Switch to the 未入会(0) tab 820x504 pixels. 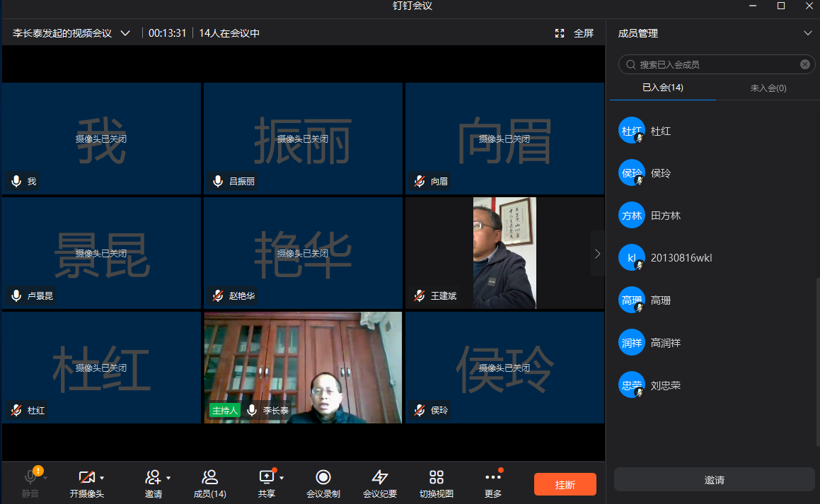[x=768, y=88]
